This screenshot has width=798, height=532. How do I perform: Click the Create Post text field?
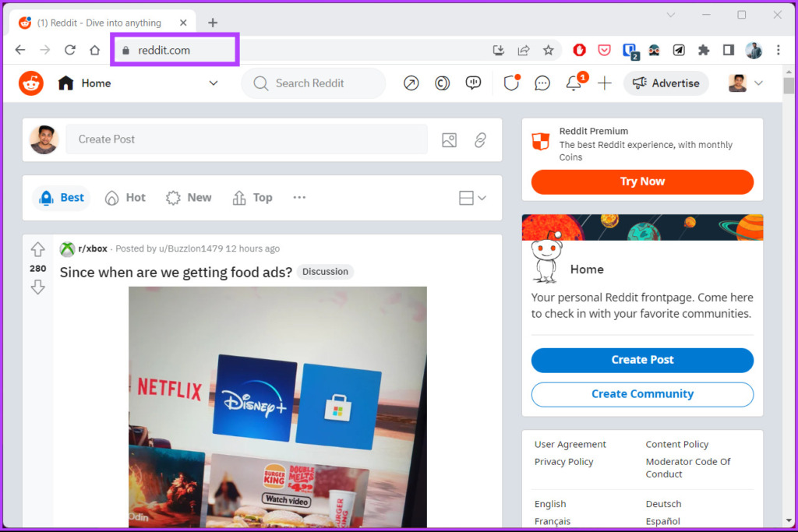pyautogui.click(x=247, y=139)
